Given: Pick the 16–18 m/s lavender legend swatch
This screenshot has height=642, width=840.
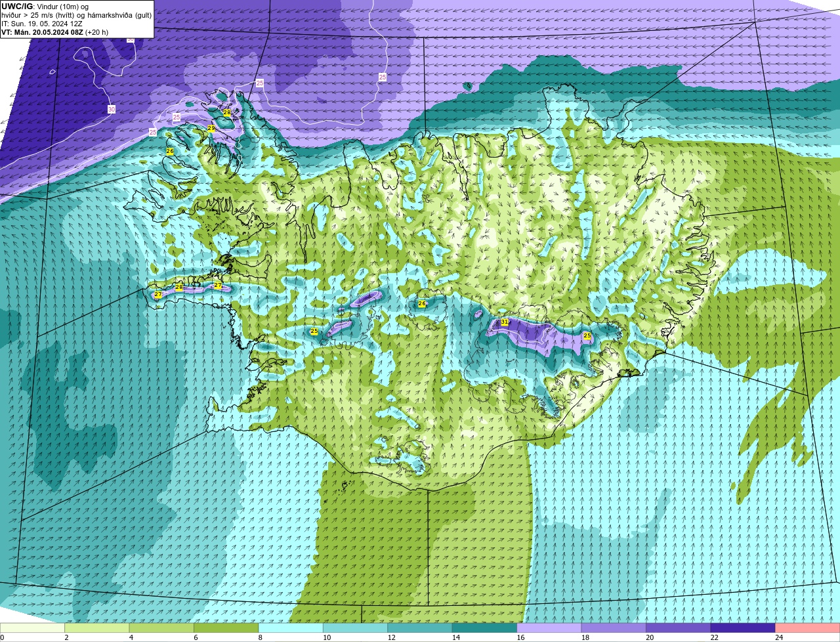Looking at the screenshot, I should coord(549,628).
